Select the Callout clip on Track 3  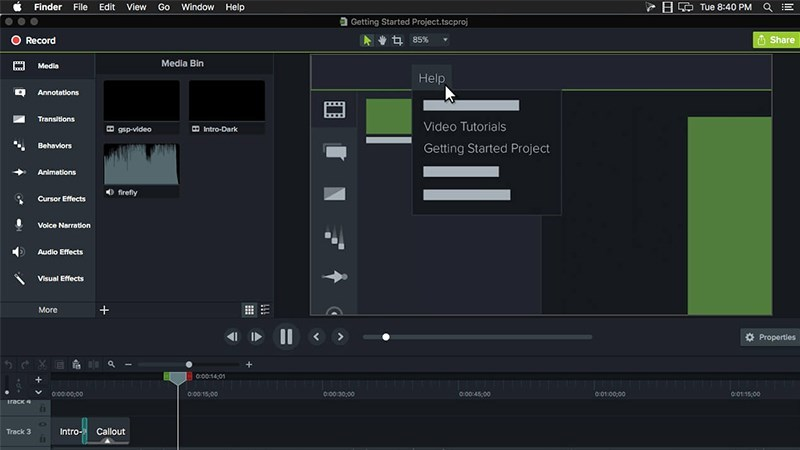[109, 431]
